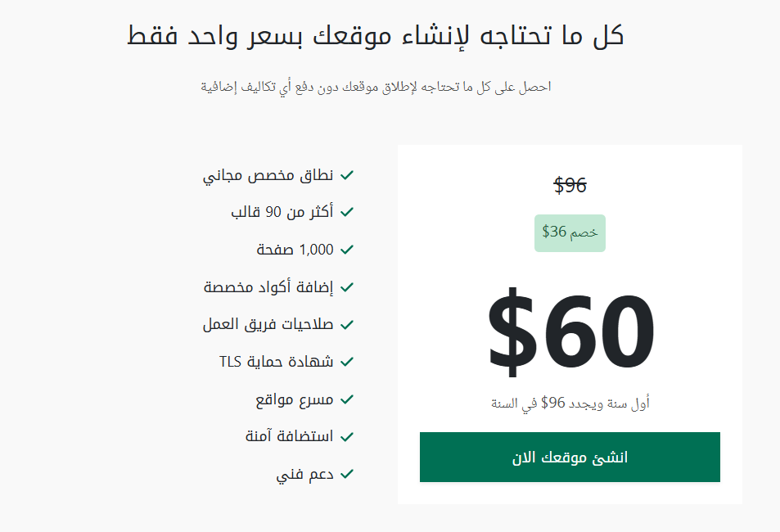Screen dimensions: 780x532
Task: Click checkmark beside 'دعم فني'
Action: pyautogui.click(x=347, y=474)
